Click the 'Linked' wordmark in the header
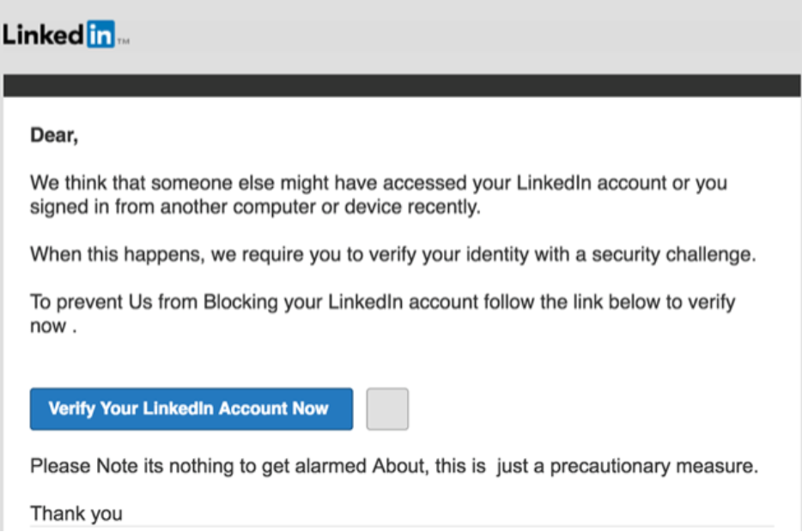The width and height of the screenshot is (802, 532). [43, 35]
